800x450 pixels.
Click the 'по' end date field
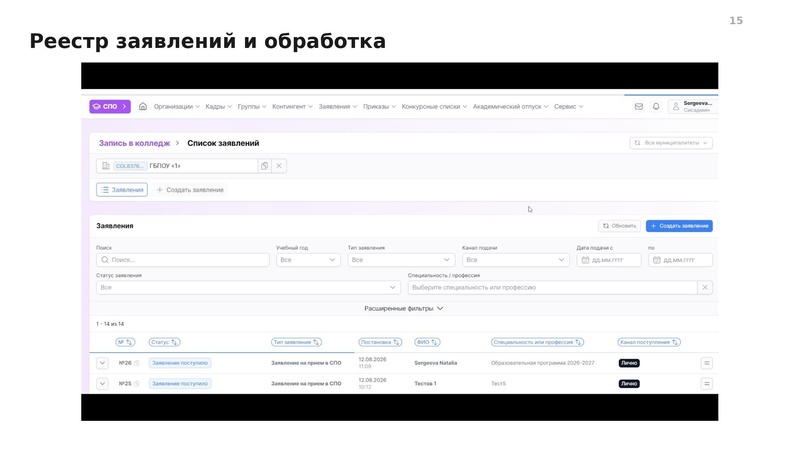tap(680, 260)
